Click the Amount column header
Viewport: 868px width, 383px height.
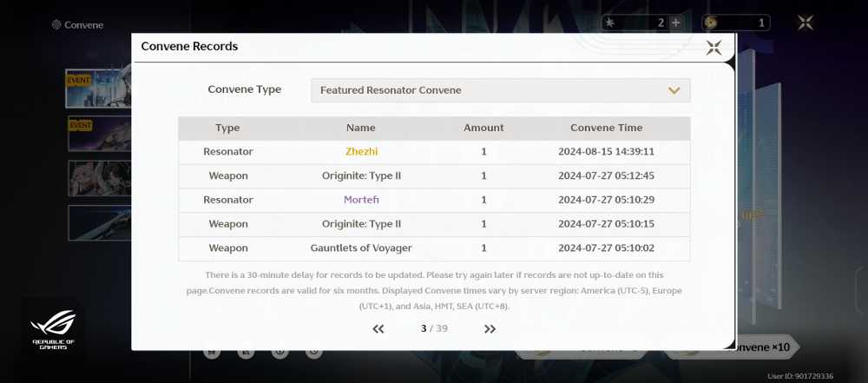click(x=483, y=128)
